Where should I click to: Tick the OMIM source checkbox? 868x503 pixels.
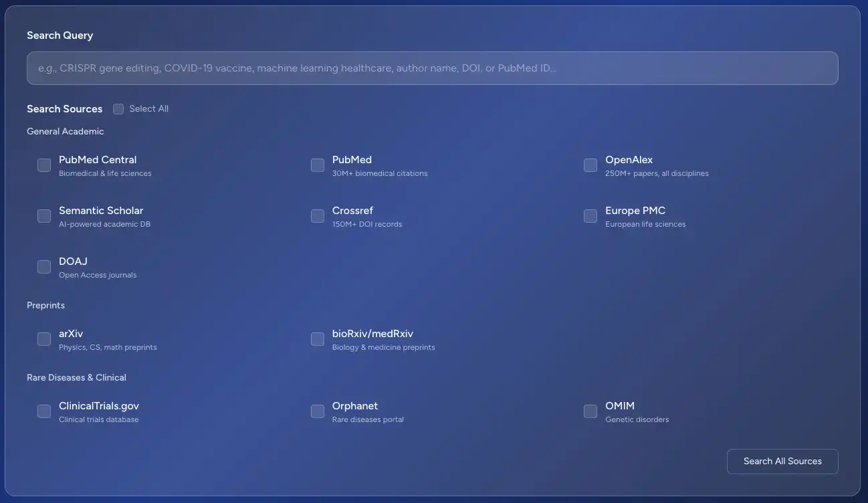pyautogui.click(x=590, y=411)
